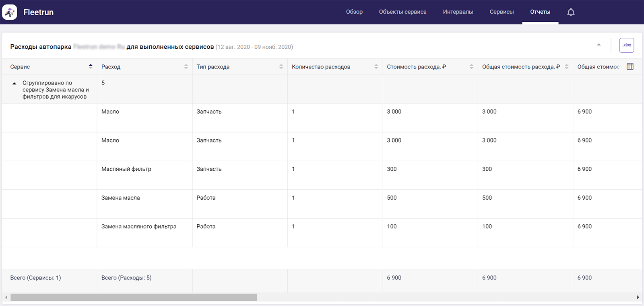Click the Fleetrun brand name link
The width and height of the screenshot is (644, 306).
tap(38, 12)
